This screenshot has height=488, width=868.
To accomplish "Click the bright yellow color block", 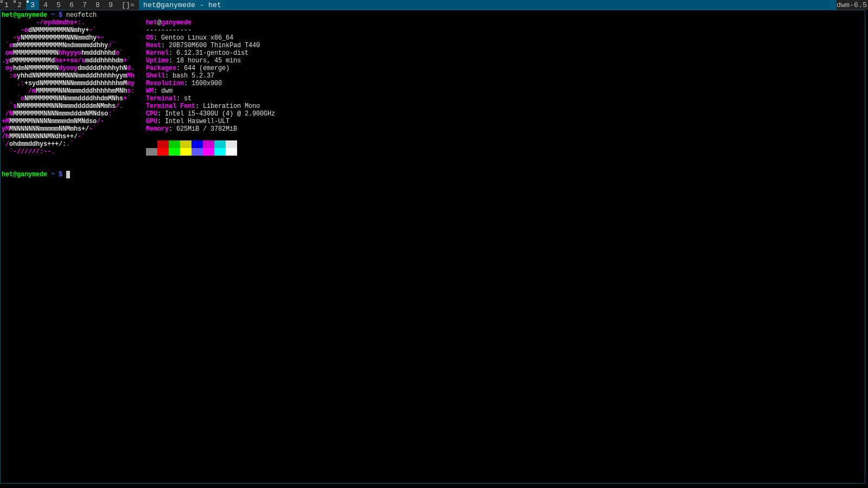I will [x=186, y=152].
